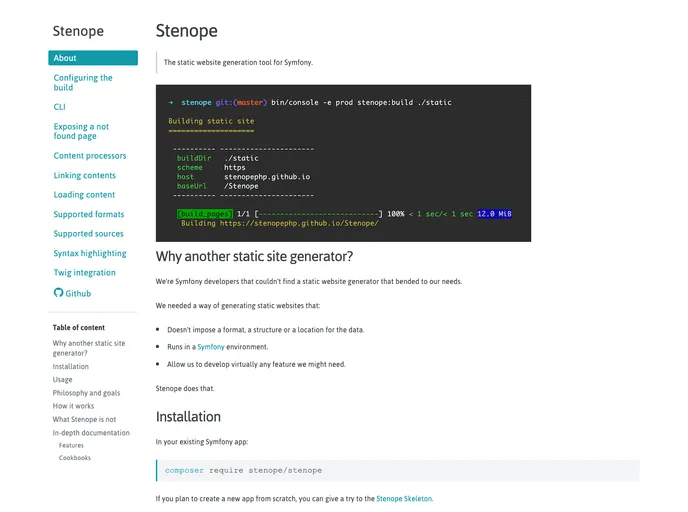The image size is (688, 512).
Task: Click the 'In your existing Symfony app:' text
Action: pos(202,441)
